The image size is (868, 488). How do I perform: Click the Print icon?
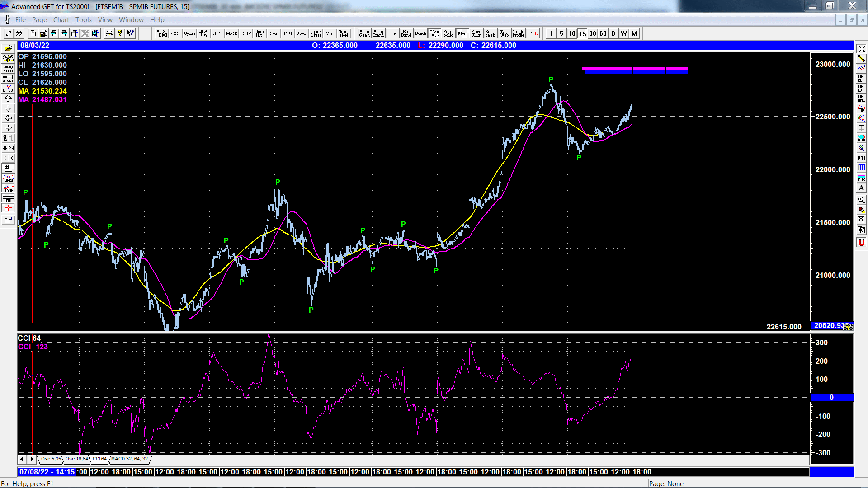(109, 33)
